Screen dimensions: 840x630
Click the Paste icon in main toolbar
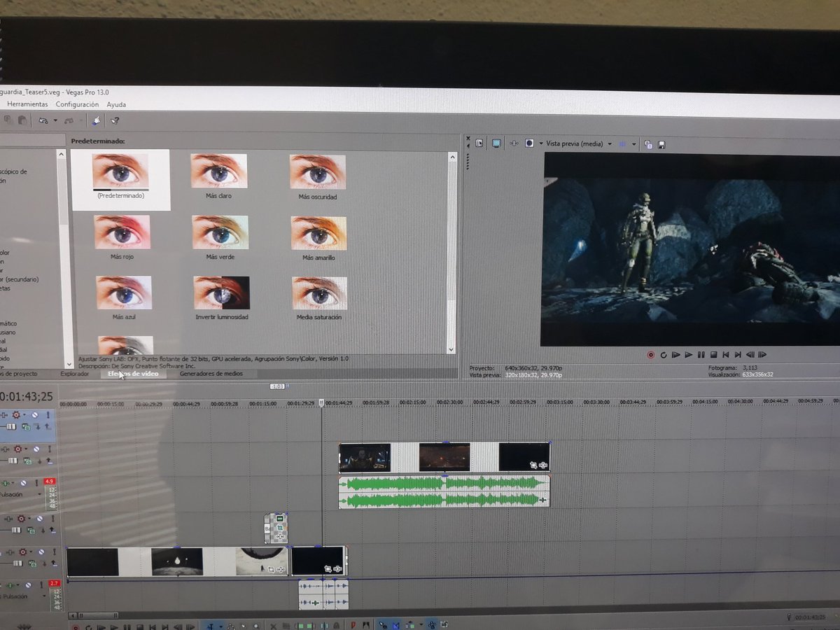coord(22,120)
